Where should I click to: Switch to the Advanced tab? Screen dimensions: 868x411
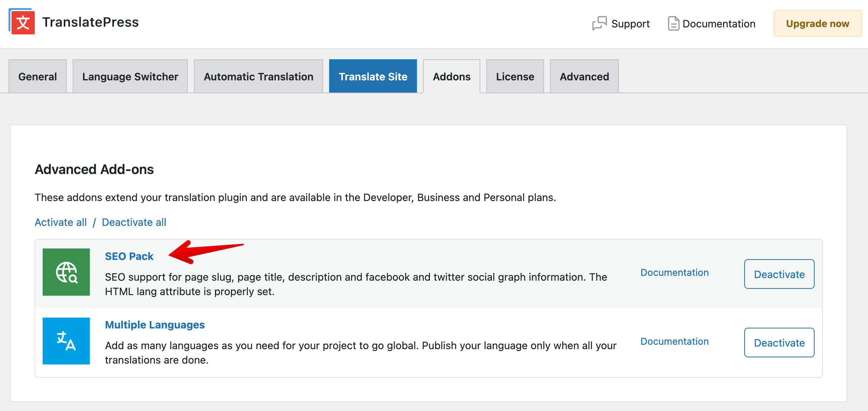point(584,76)
